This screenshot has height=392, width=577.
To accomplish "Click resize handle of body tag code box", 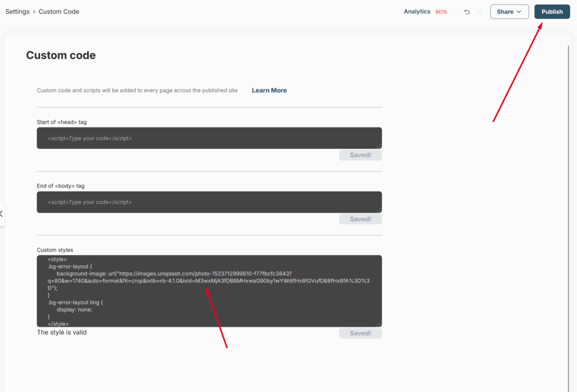I will point(379,210).
